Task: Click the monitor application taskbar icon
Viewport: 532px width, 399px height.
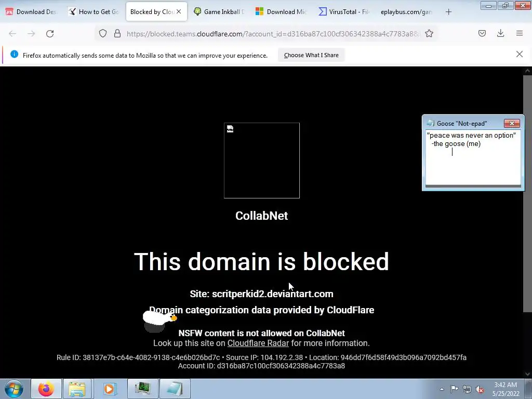Action: tap(142, 389)
